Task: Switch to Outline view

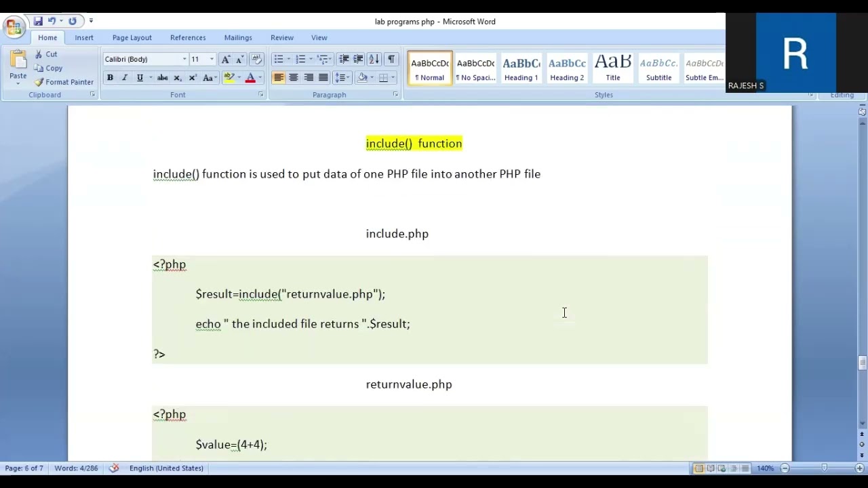Action: click(733, 468)
